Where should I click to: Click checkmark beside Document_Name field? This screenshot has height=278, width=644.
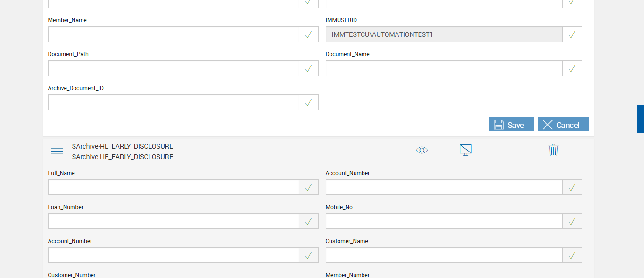[x=572, y=68]
